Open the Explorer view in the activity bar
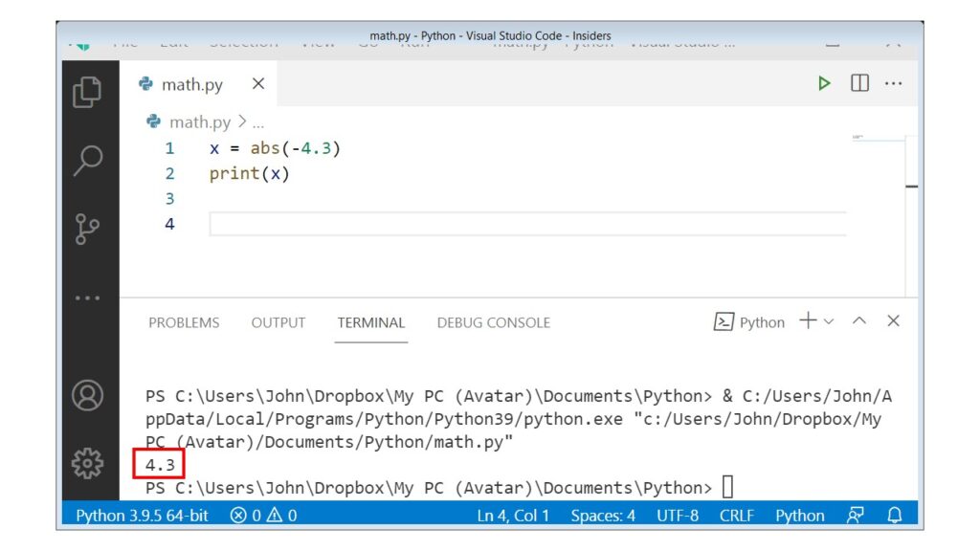This screenshot has width=980, height=551. (x=87, y=93)
